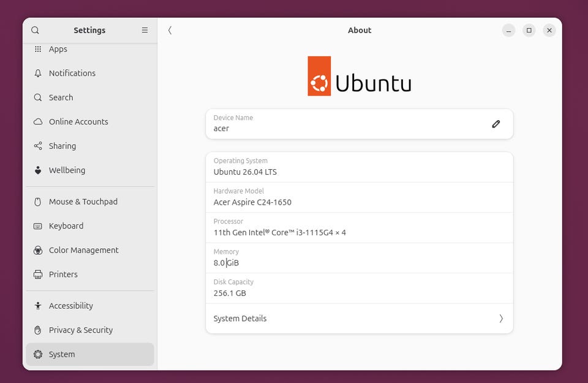Click the Processor text i3-1115G4
588x383 pixels.
pos(315,233)
